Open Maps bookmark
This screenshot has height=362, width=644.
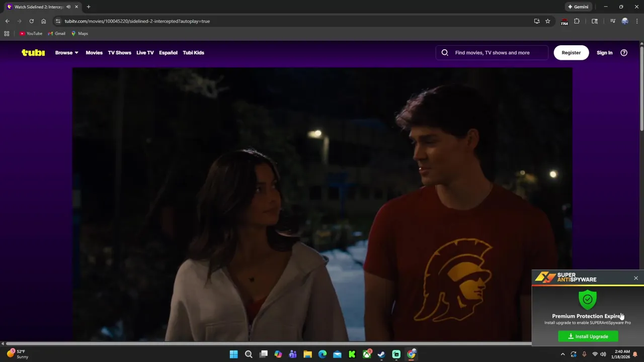click(79, 34)
